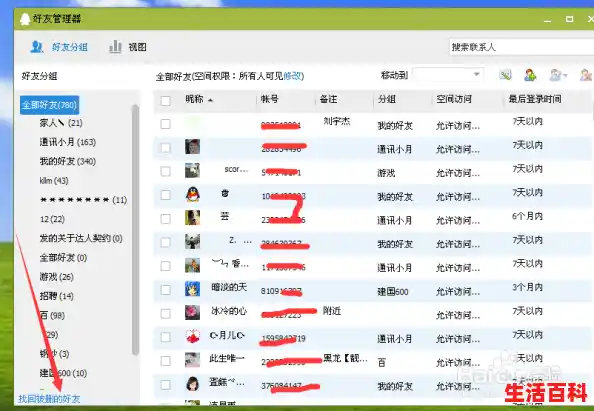The width and height of the screenshot is (594, 411).
Task: Open the 移动到 dropdown
Action: click(x=448, y=75)
